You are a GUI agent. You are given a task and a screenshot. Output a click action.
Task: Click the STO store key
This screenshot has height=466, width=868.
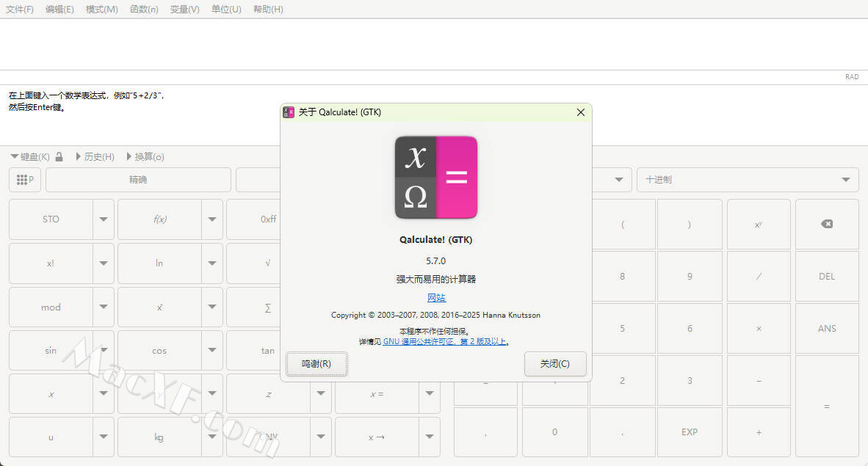click(x=51, y=219)
